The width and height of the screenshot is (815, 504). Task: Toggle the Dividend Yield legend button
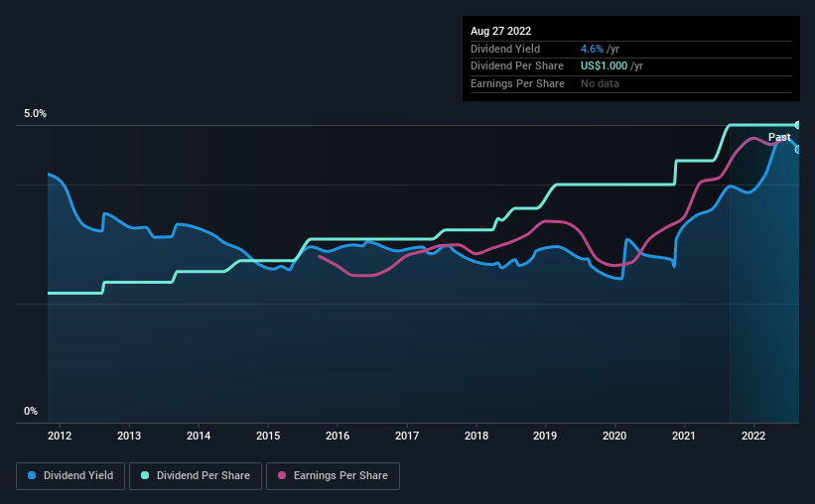(x=70, y=476)
